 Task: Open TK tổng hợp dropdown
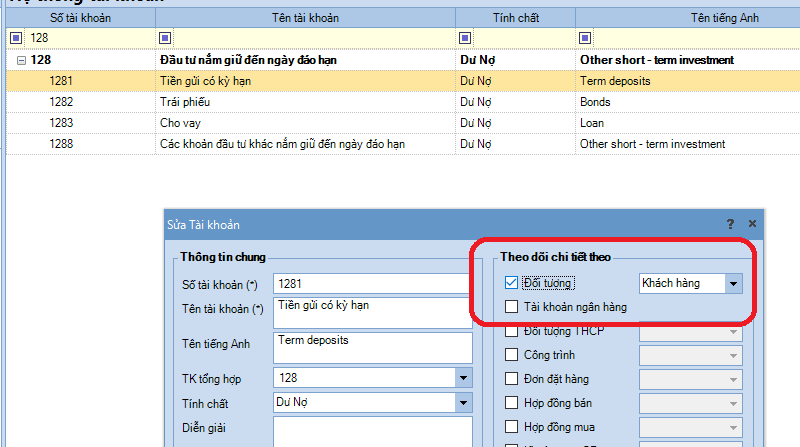click(x=463, y=378)
